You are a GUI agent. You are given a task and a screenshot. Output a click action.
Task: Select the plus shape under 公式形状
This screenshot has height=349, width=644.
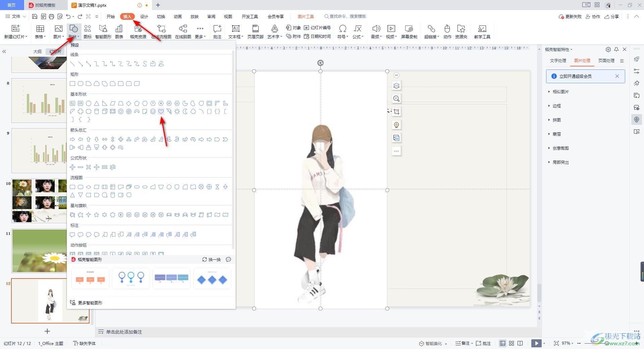72,167
